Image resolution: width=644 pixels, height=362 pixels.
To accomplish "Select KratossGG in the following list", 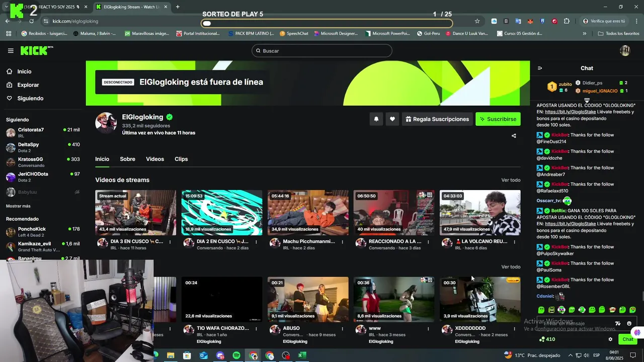I will click(x=43, y=162).
